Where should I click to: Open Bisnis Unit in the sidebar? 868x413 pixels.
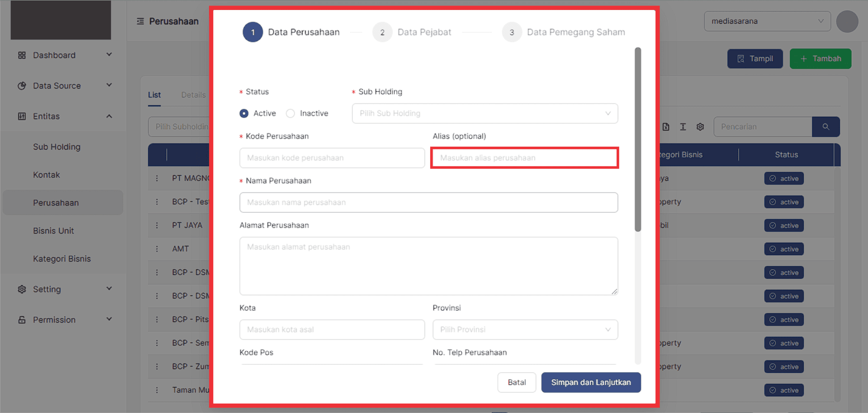click(53, 231)
